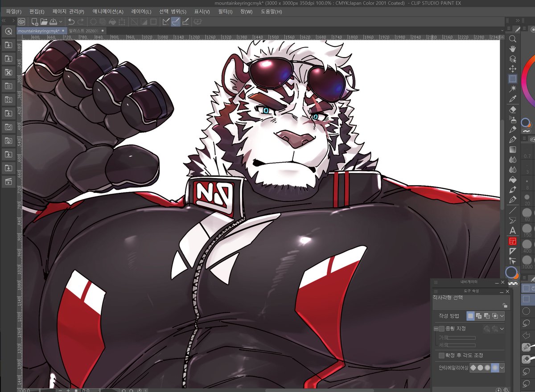Toggle the tool property lock icon

[504, 306]
